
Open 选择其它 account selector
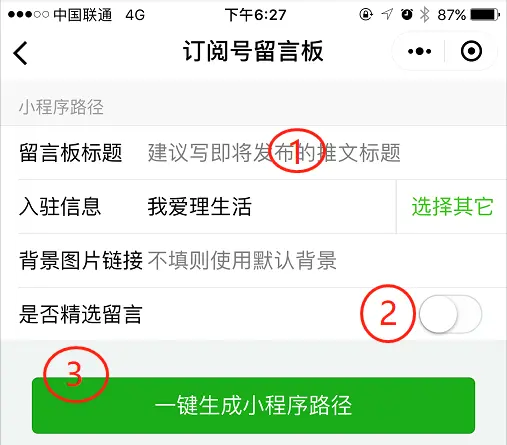pos(452,206)
